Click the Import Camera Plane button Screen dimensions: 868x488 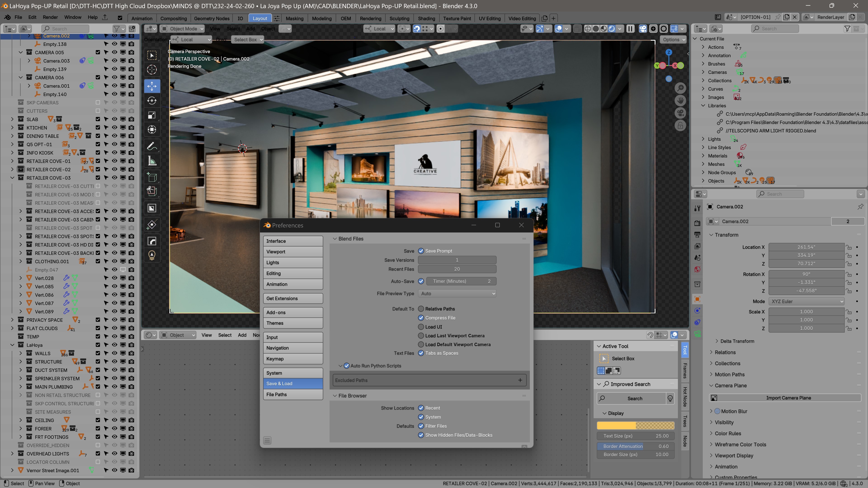tap(785, 398)
